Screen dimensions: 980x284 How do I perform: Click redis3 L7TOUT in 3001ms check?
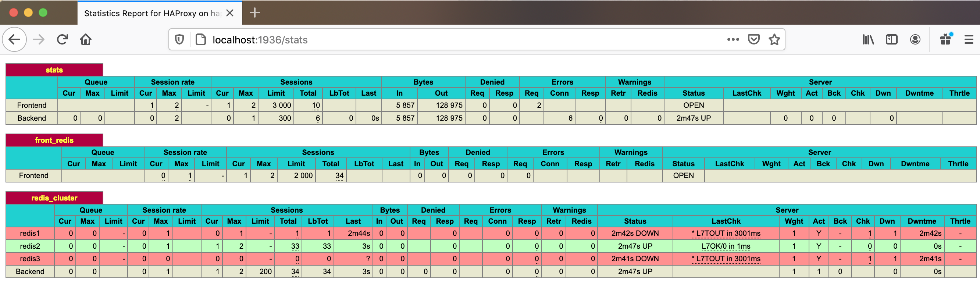[726, 259]
